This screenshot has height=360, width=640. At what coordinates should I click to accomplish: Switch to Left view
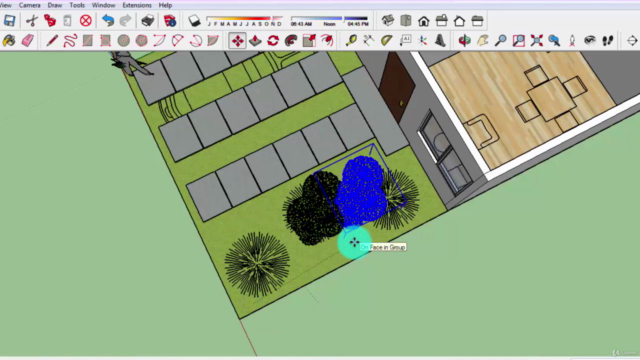pos(477,20)
